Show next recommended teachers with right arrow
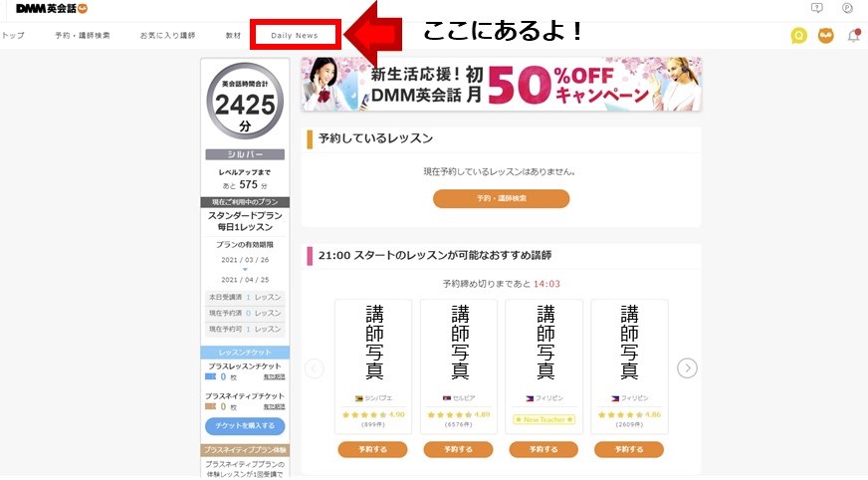The height and width of the screenshot is (480, 868). pos(687,368)
